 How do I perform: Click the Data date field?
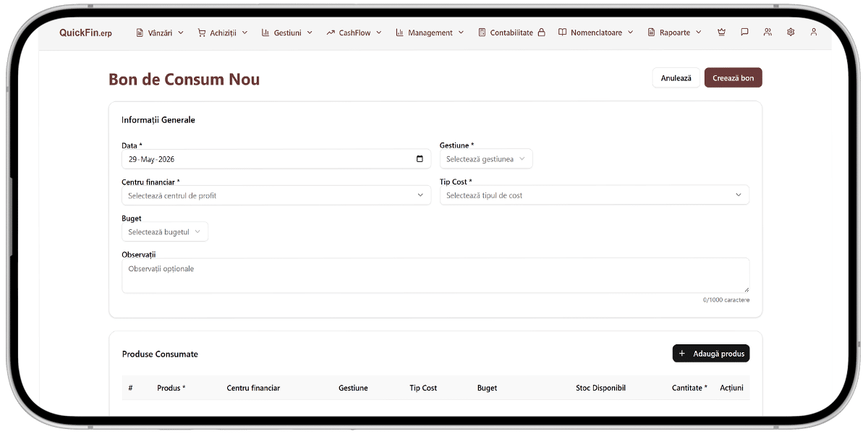coord(276,159)
